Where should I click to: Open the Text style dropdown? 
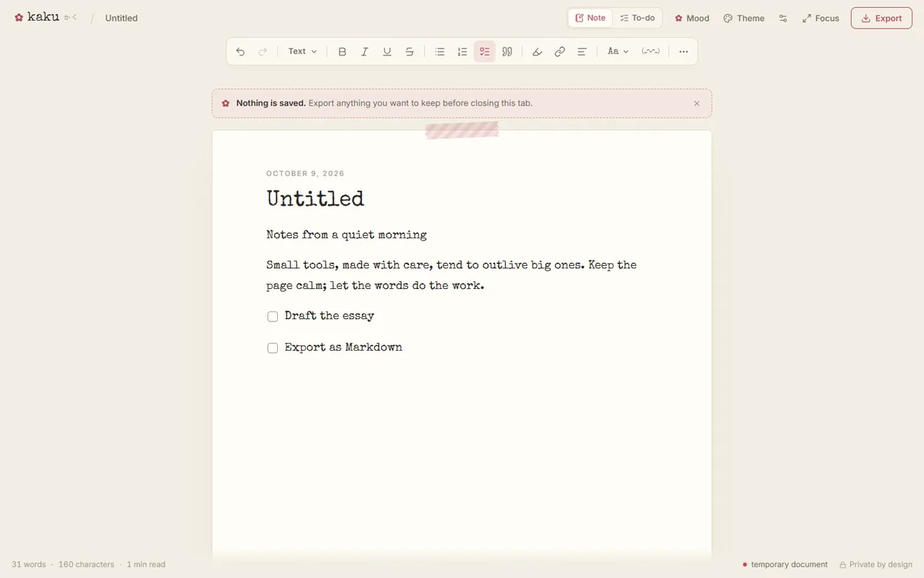pyautogui.click(x=302, y=52)
